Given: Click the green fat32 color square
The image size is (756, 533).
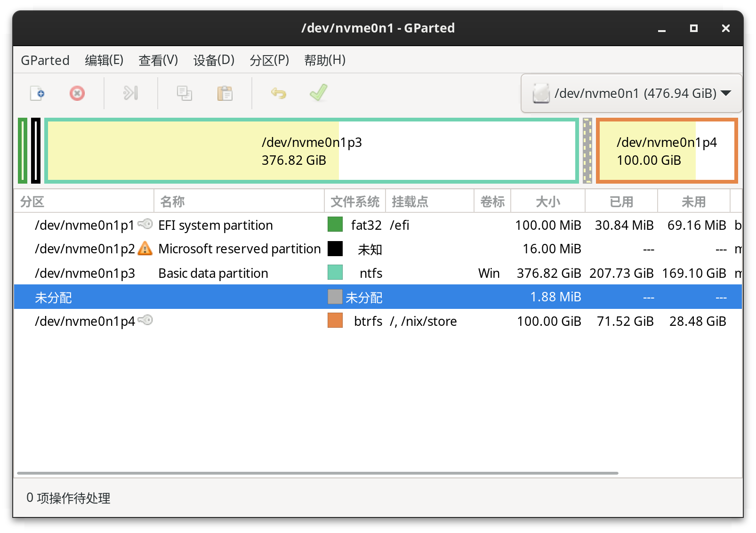Looking at the screenshot, I should coord(335,225).
